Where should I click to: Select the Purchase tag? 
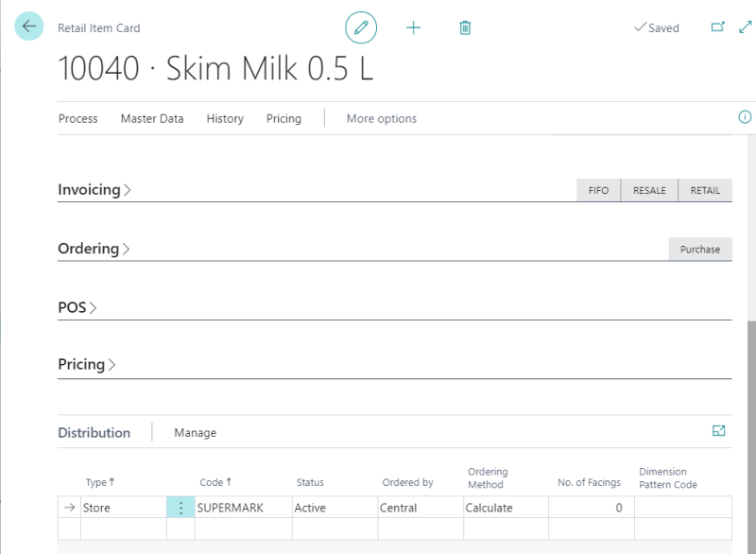coord(700,249)
